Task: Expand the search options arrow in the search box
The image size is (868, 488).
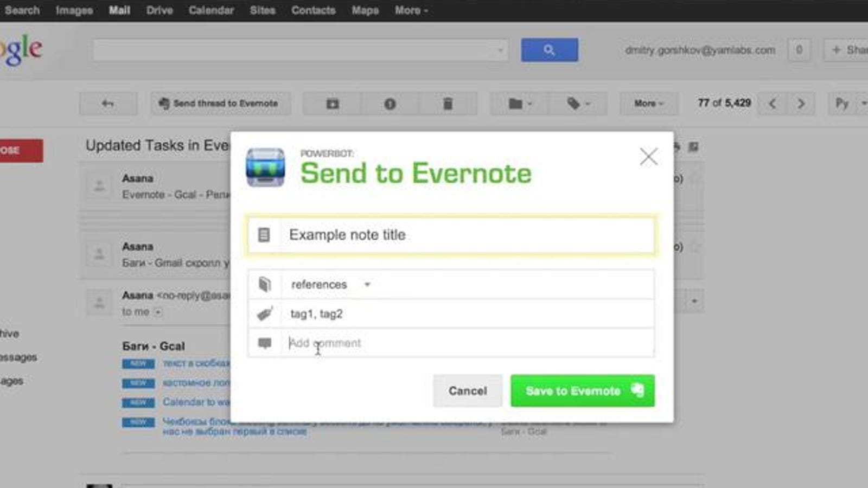Action: [x=500, y=50]
